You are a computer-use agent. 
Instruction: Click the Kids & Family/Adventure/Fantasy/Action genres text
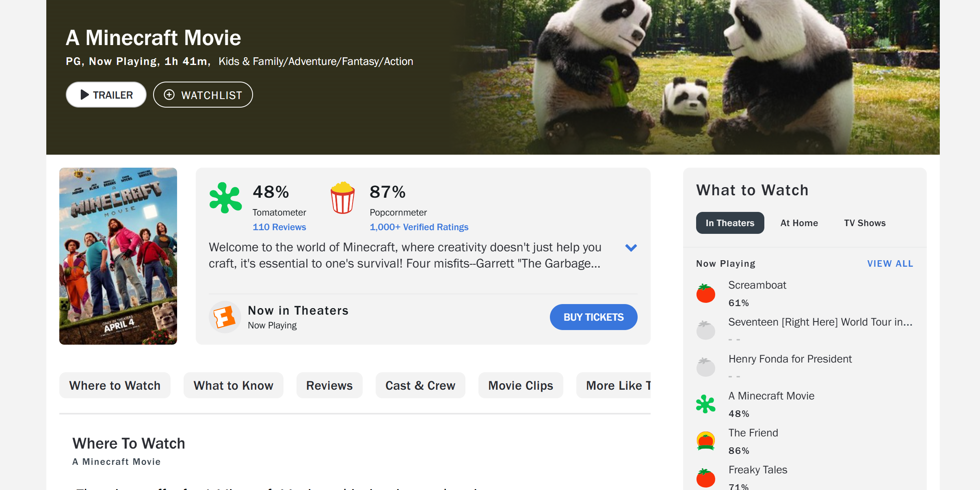point(316,61)
